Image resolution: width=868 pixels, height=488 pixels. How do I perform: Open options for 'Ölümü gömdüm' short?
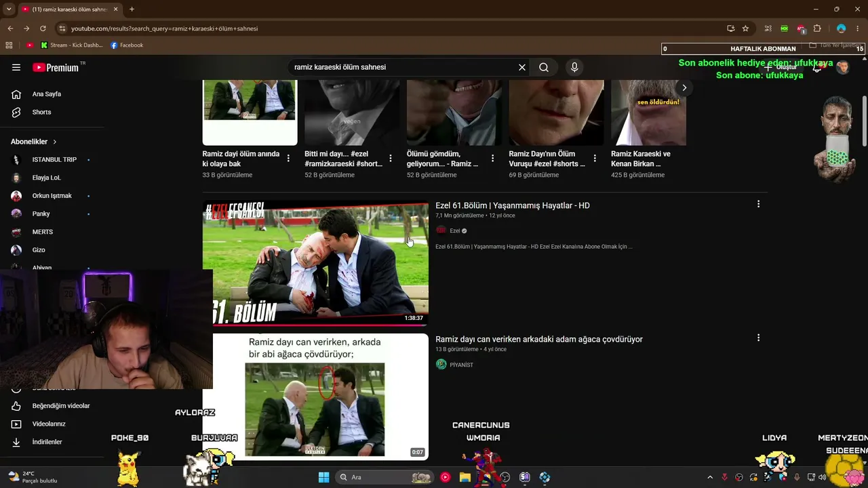coord(492,159)
